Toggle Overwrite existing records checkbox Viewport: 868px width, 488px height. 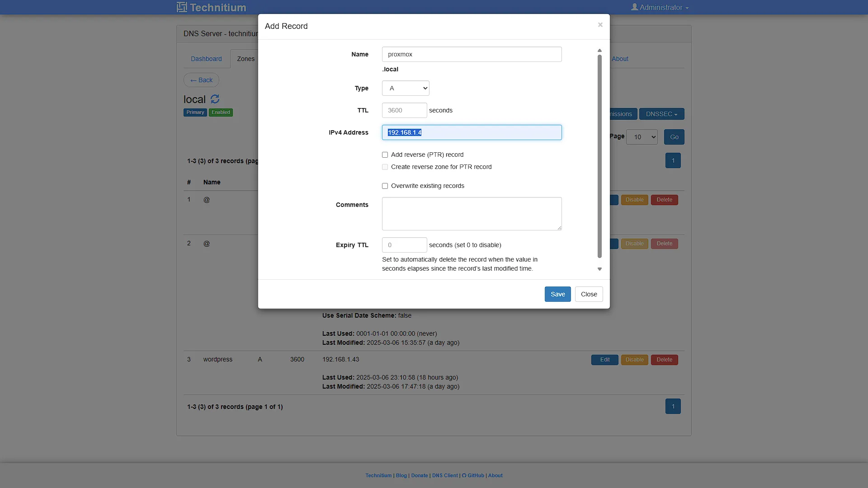385,186
